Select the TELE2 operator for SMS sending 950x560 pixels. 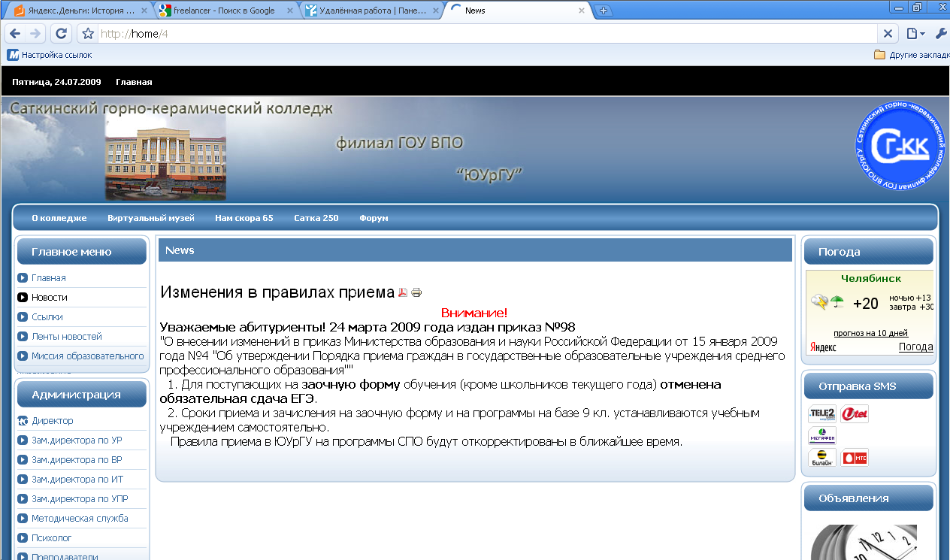(822, 413)
